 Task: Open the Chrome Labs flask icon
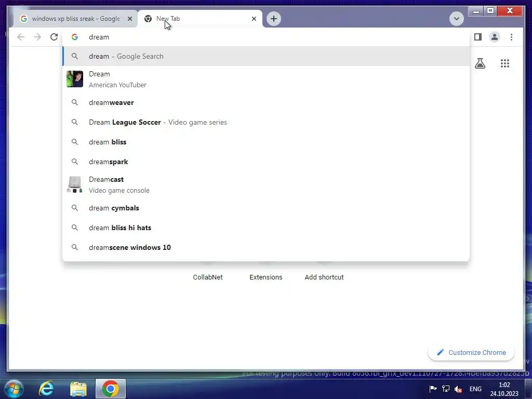coord(480,63)
